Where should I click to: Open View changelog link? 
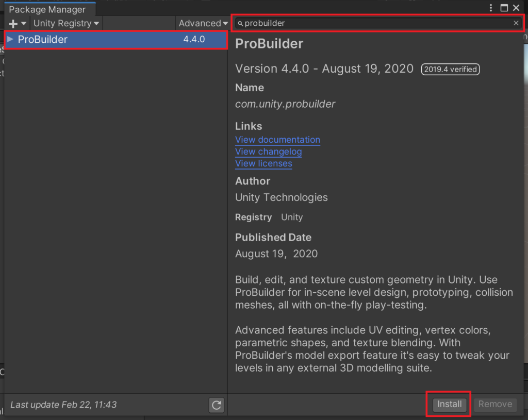(x=268, y=152)
